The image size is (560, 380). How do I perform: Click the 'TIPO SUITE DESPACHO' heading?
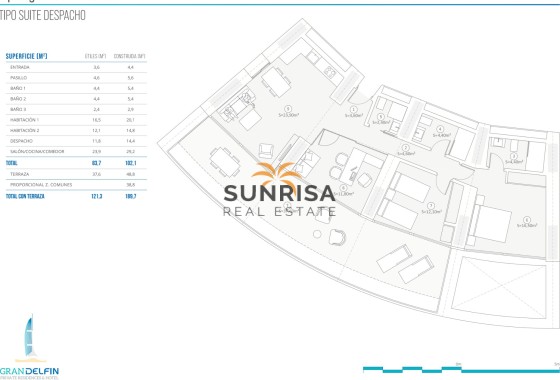42,15
